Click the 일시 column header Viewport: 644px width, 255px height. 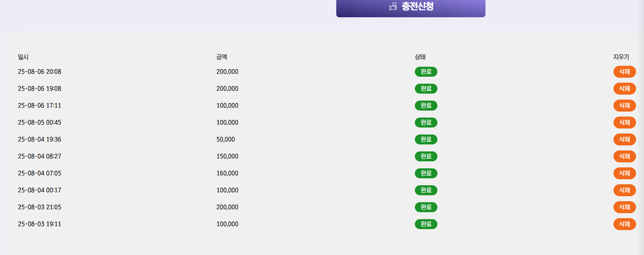23,57
